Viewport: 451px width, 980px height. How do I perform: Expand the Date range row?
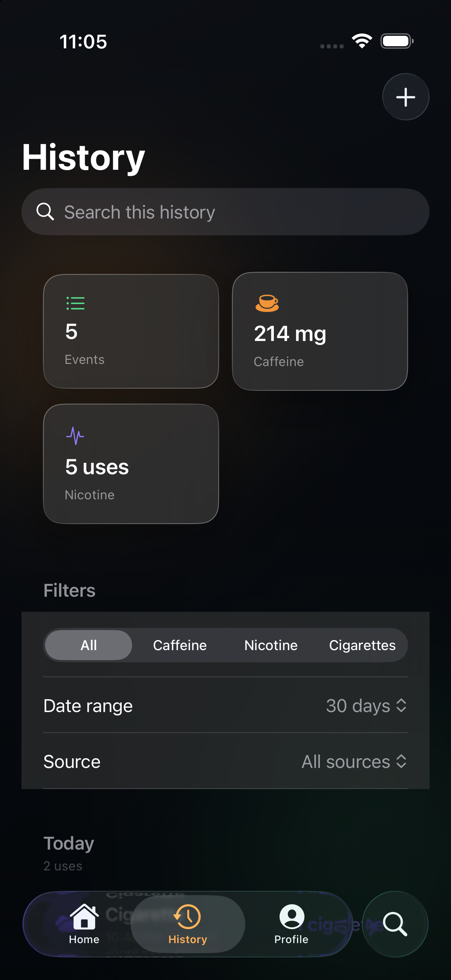click(225, 706)
